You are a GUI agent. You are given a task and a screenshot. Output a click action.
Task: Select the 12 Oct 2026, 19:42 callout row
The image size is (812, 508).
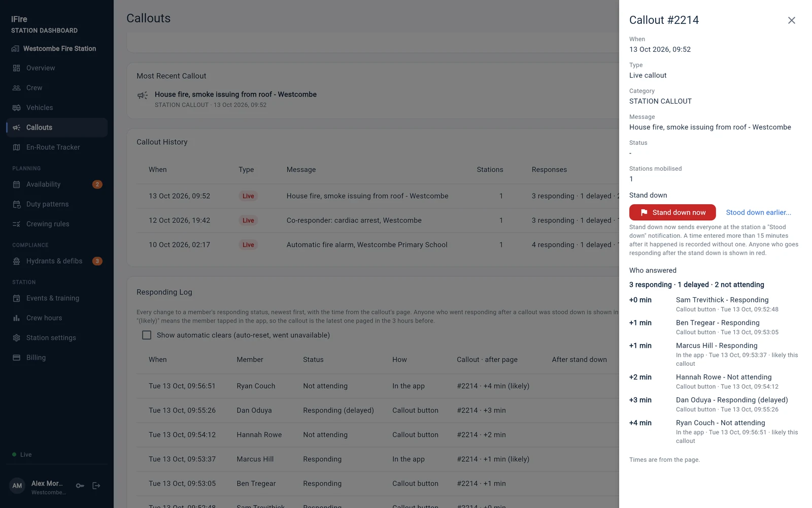click(378, 220)
